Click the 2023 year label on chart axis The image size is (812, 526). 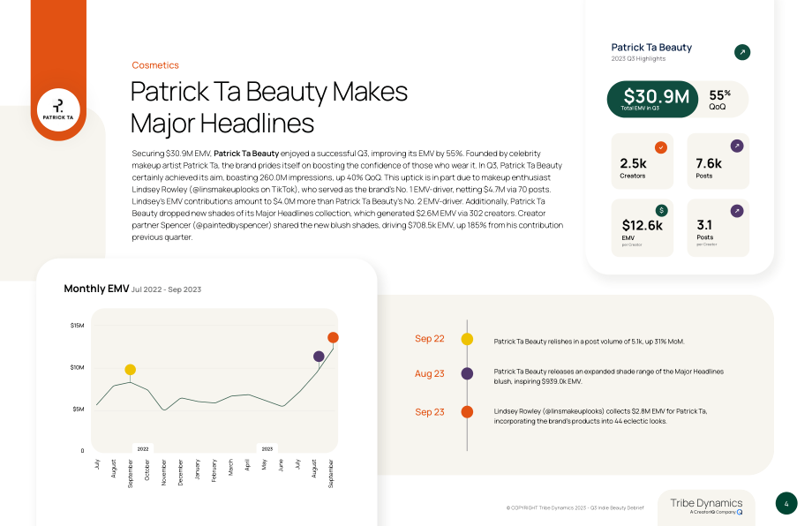coord(267,449)
